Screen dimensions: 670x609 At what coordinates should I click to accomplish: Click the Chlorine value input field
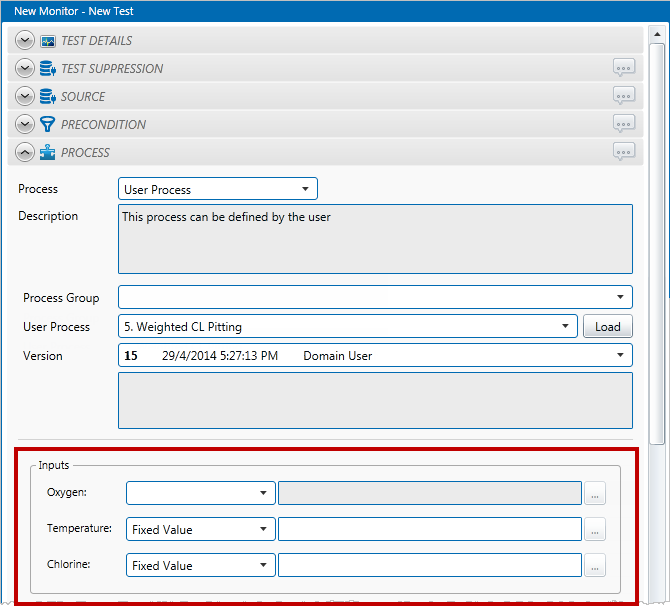[x=430, y=565]
